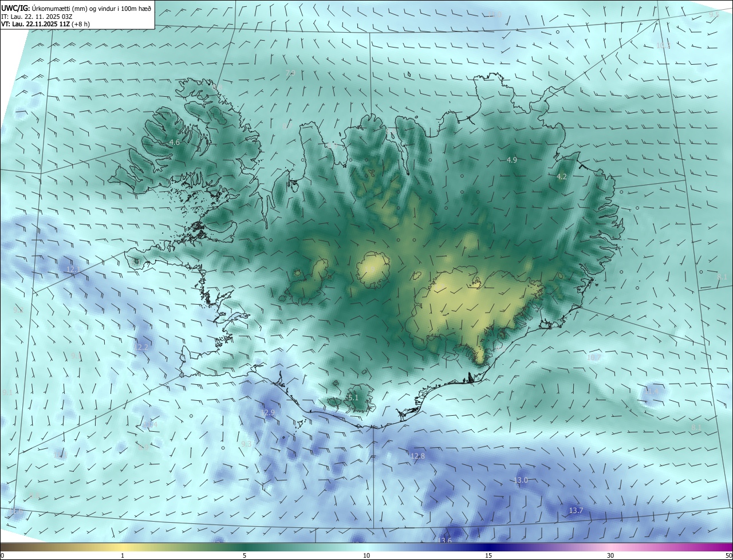Pick the dark blue colorbar segment above 15
The image size is (733, 560).
pos(488,547)
